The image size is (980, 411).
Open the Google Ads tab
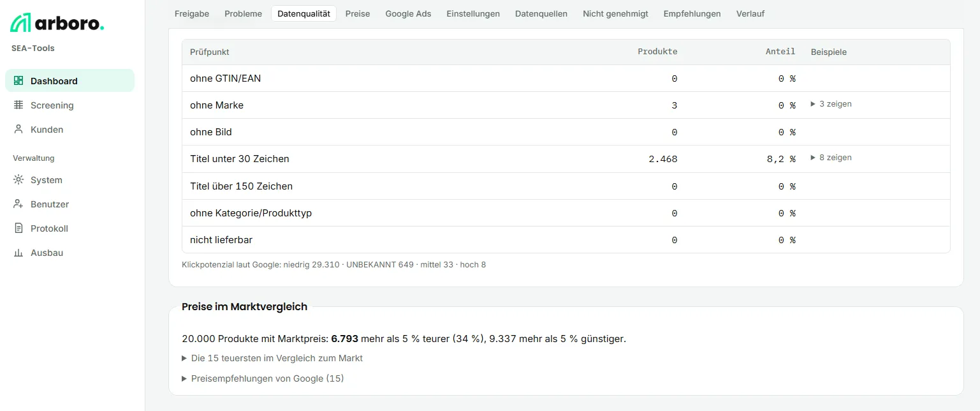(408, 13)
